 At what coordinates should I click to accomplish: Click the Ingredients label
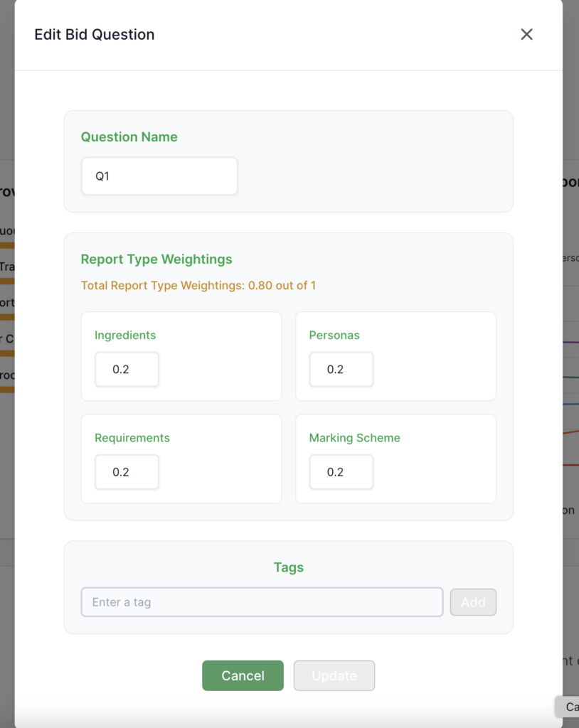point(125,335)
